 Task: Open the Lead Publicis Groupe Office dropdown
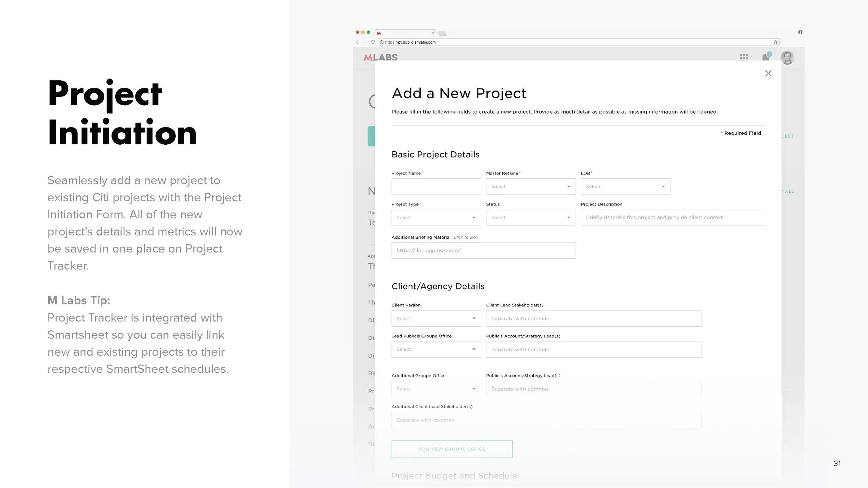pyautogui.click(x=436, y=350)
